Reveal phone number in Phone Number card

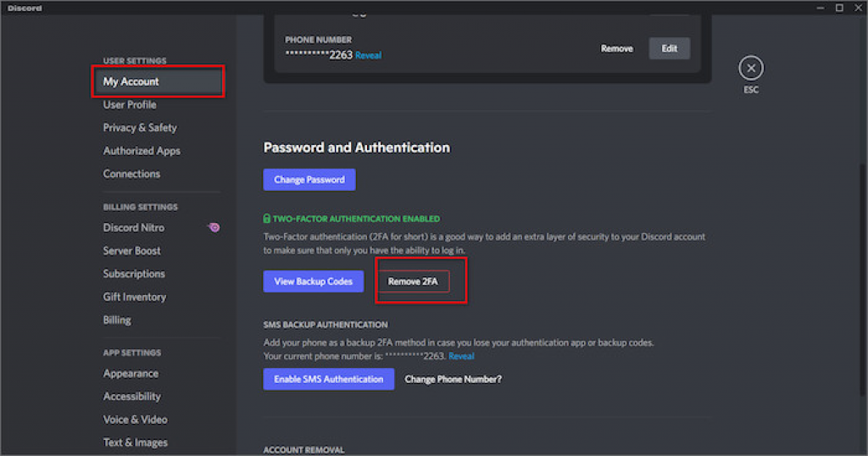coord(368,55)
